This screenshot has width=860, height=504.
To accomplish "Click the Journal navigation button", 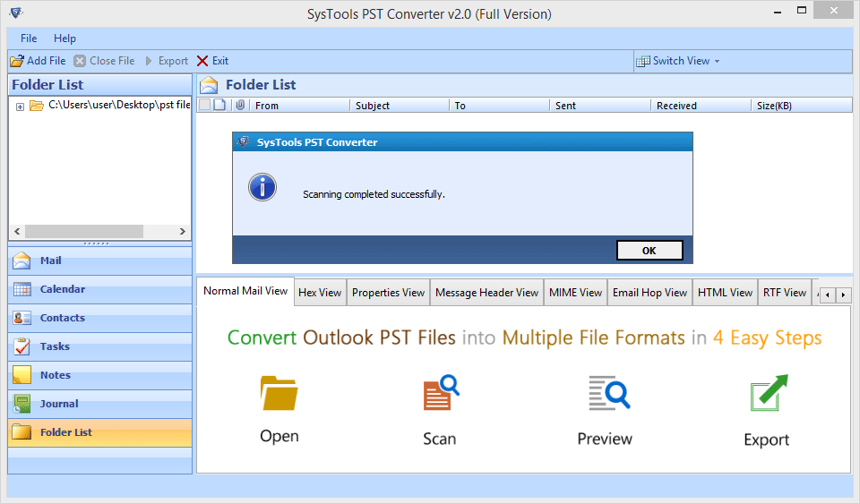I will tap(99, 404).
